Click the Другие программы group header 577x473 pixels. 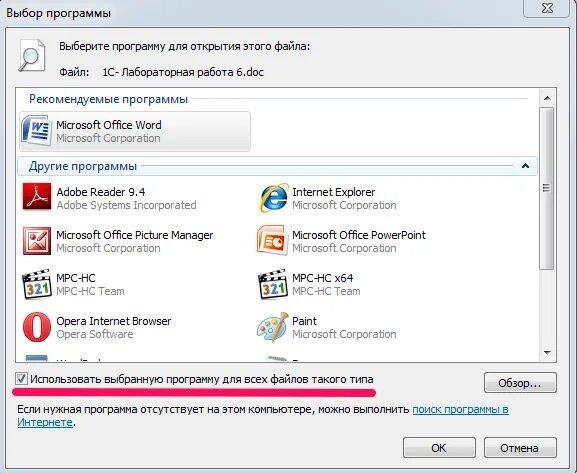tap(277, 166)
